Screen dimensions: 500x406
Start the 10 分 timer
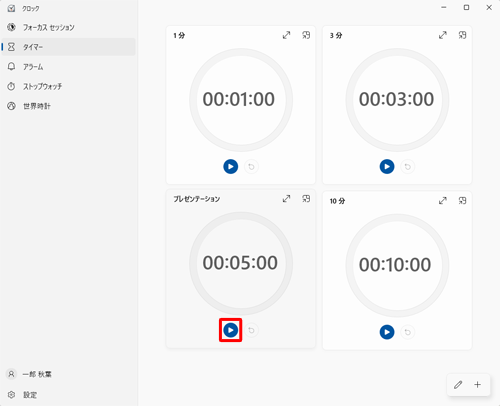(387, 332)
